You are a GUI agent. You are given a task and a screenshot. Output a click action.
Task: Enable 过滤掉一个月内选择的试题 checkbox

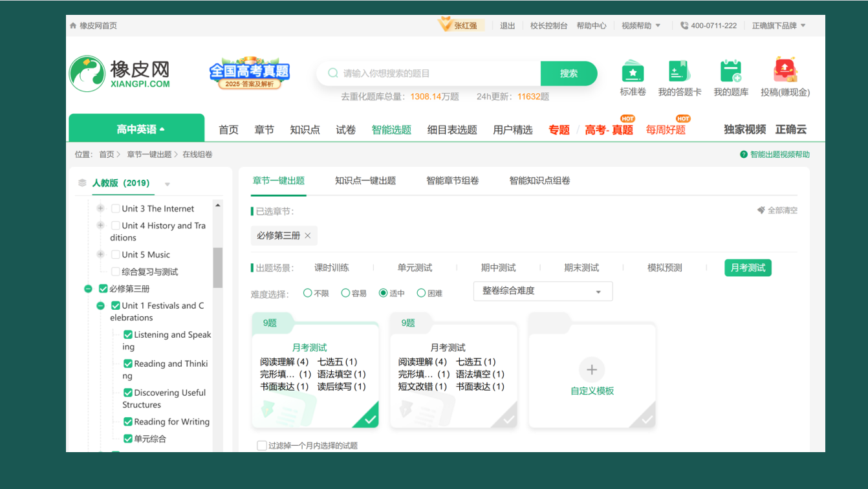(x=262, y=446)
